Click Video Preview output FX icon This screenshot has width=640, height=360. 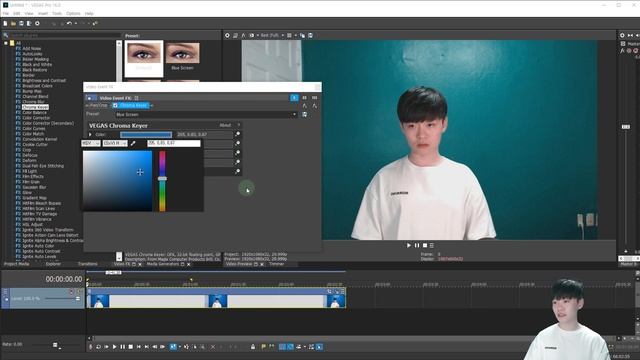point(243,36)
